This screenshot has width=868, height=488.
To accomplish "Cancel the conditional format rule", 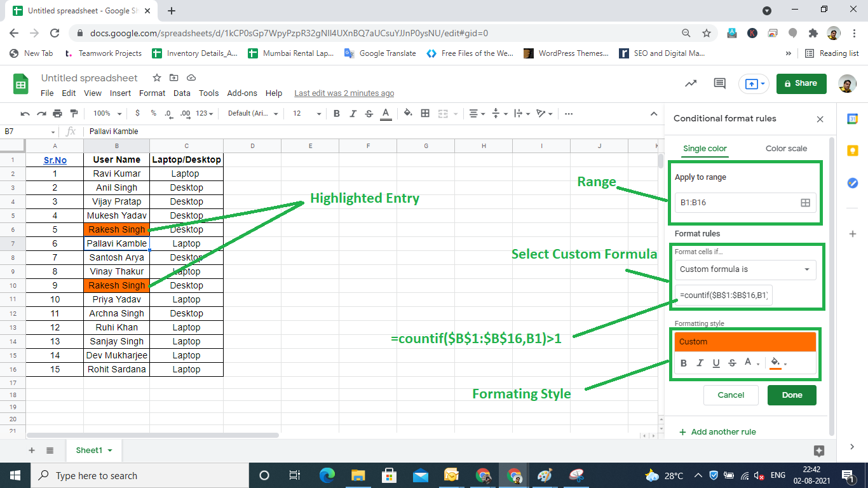I will pyautogui.click(x=731, y=395).
